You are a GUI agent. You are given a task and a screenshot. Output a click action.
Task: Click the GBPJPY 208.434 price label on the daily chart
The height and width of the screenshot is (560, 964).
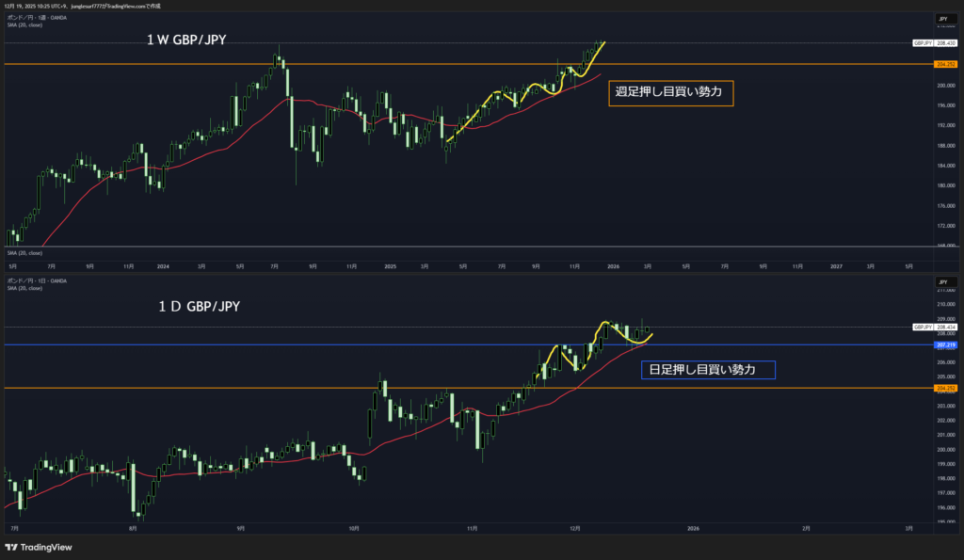click(935, 327)
